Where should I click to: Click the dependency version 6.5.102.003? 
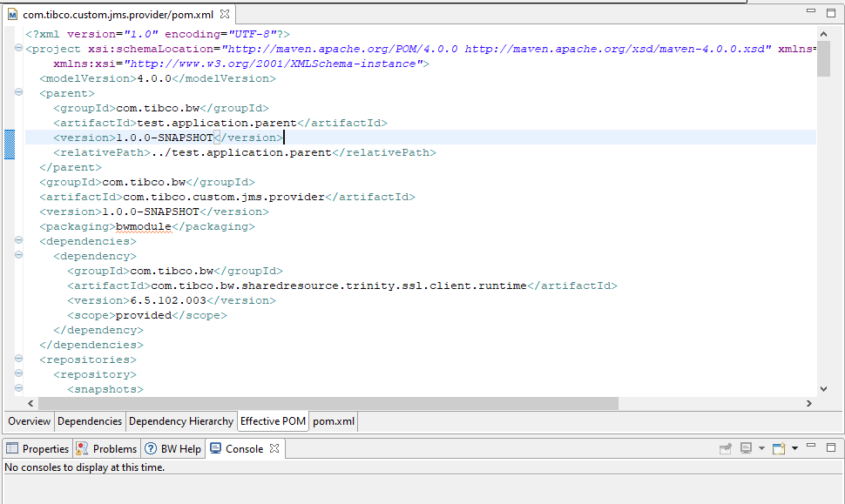tap(168, 300)
